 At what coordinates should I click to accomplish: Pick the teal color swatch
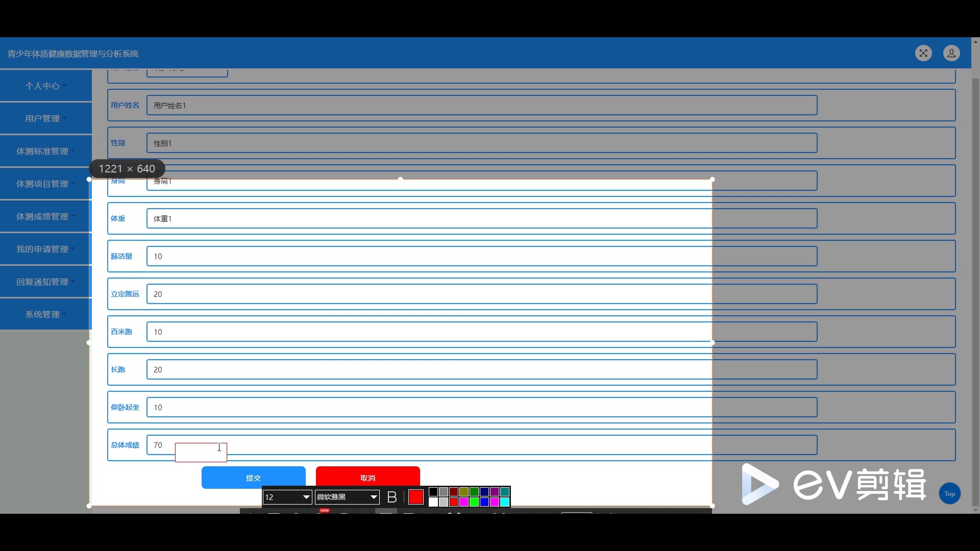505,492
